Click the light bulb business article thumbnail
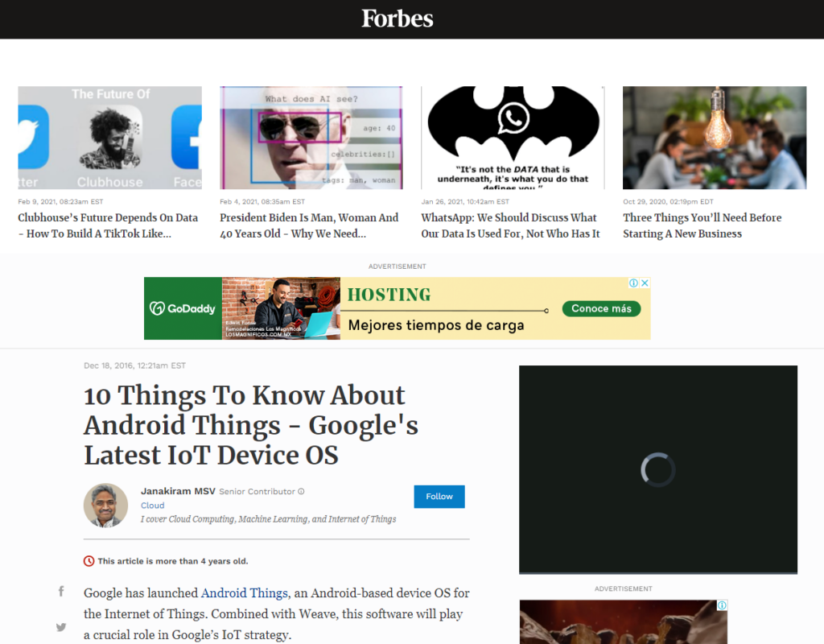 point(714,138)
